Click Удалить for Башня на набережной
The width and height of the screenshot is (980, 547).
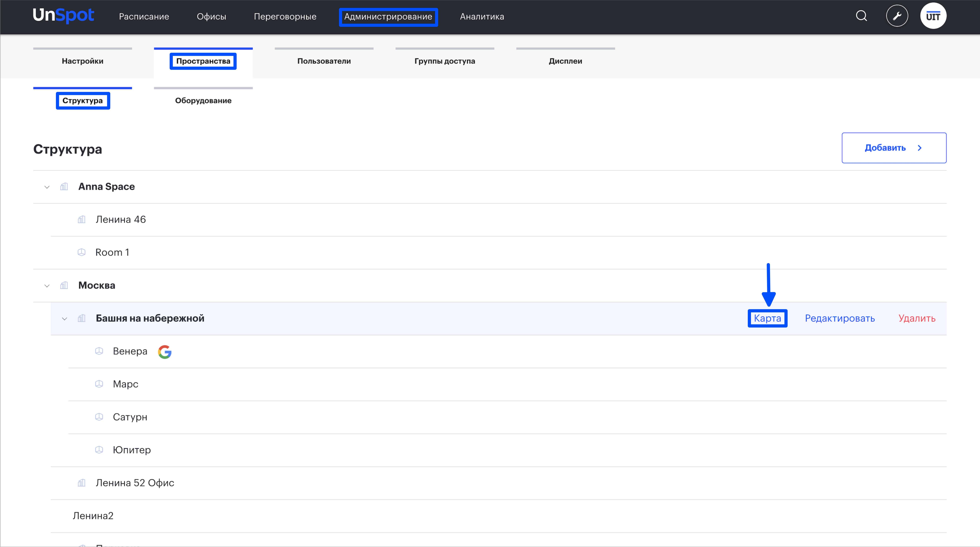coord(917,318)
